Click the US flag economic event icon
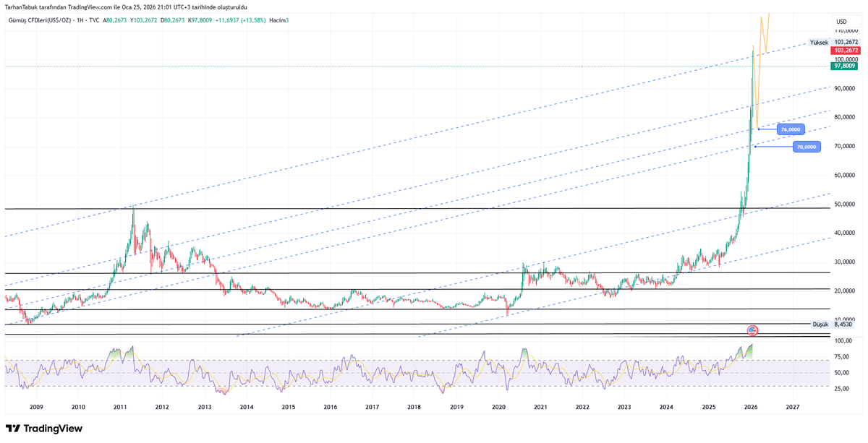Viewport: 868px width, 443px height. [x=752, y=330]
